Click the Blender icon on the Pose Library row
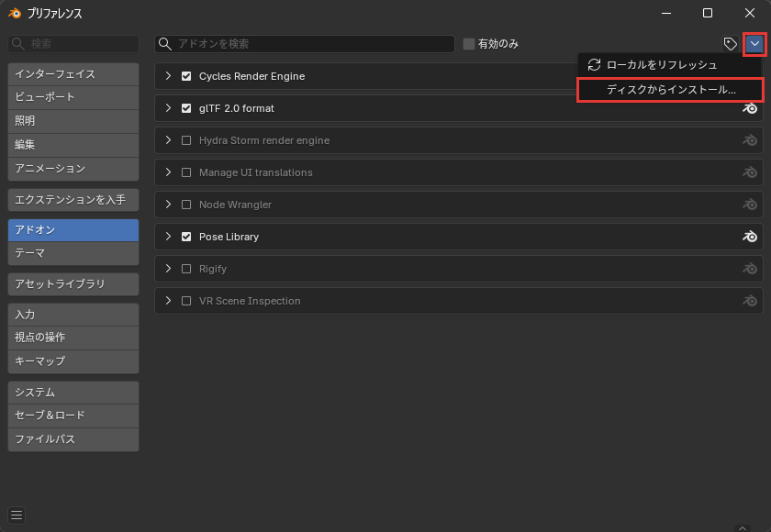The width and height of the screenshot is (771, 532). 749,237
